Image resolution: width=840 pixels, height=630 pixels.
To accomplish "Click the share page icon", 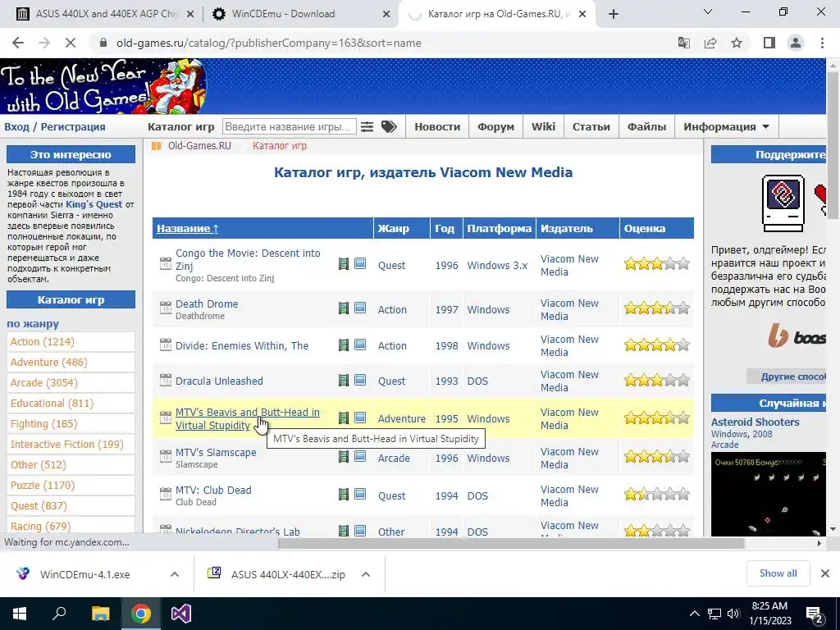I will point(710,43).
